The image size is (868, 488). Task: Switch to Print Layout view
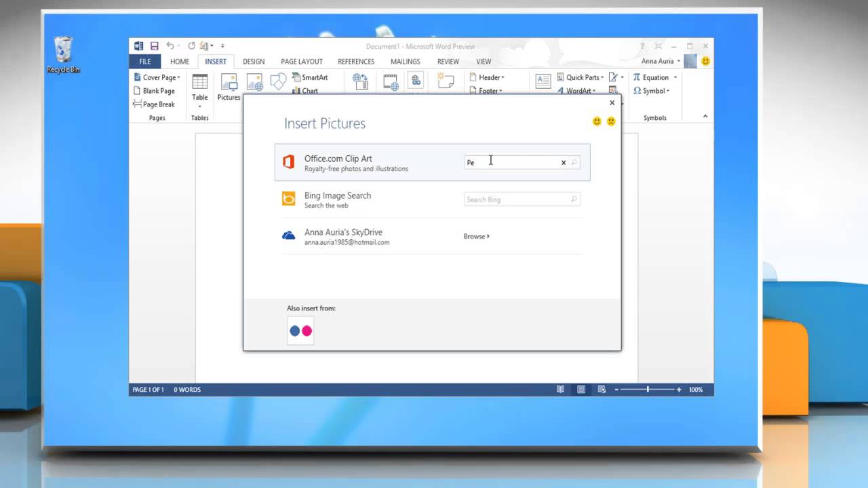581,390
